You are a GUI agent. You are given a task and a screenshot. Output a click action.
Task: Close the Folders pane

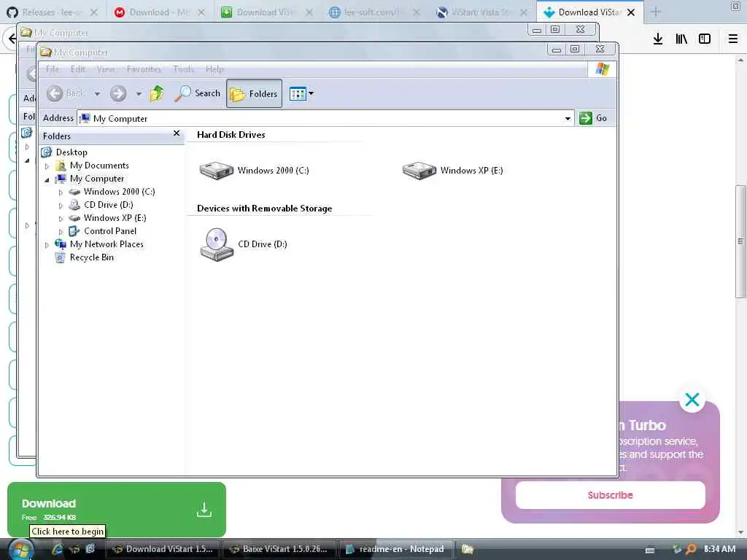click(x=177, y=133)
